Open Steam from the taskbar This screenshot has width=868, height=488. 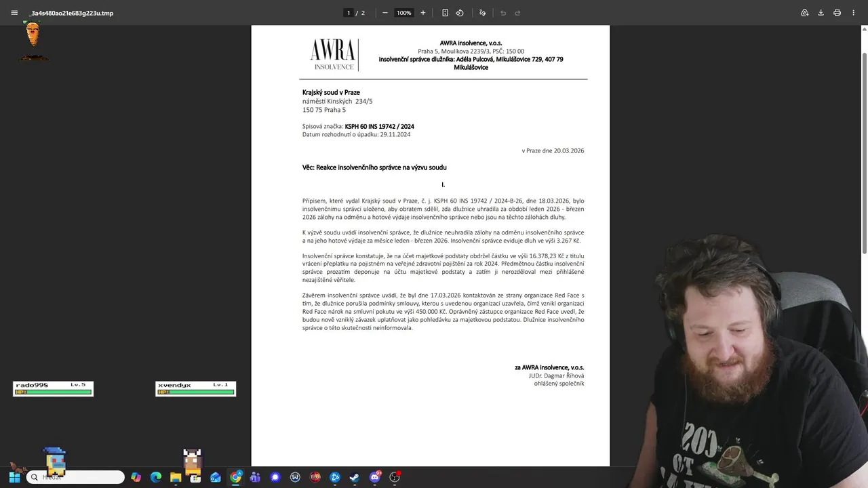tap(355, 477)
